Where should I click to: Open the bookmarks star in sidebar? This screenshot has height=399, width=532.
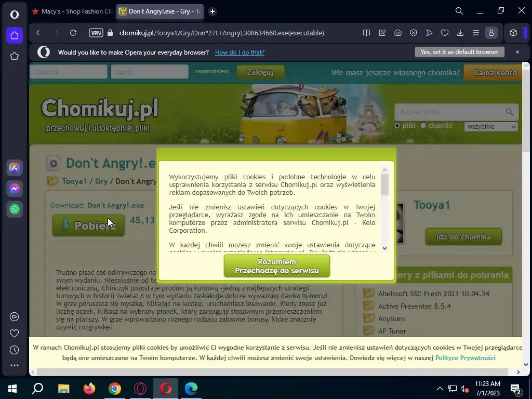[x=14, y=56]
